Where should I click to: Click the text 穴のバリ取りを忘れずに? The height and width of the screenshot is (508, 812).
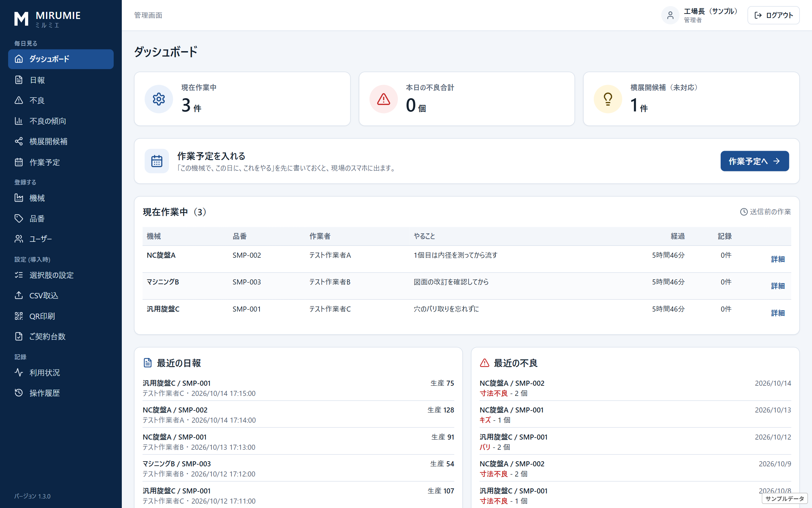(446, 309)
